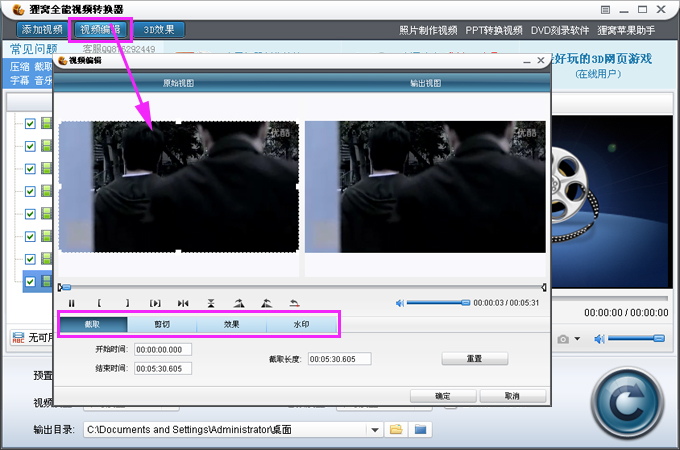
Task: Open main window menu icon near minimize
Action: tap(605, 10)
